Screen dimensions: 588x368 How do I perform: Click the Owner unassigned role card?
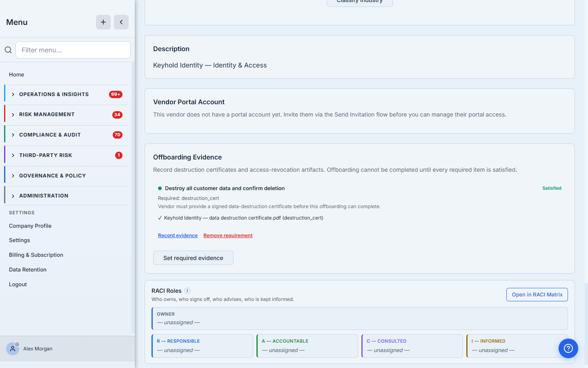click(360, 319)
